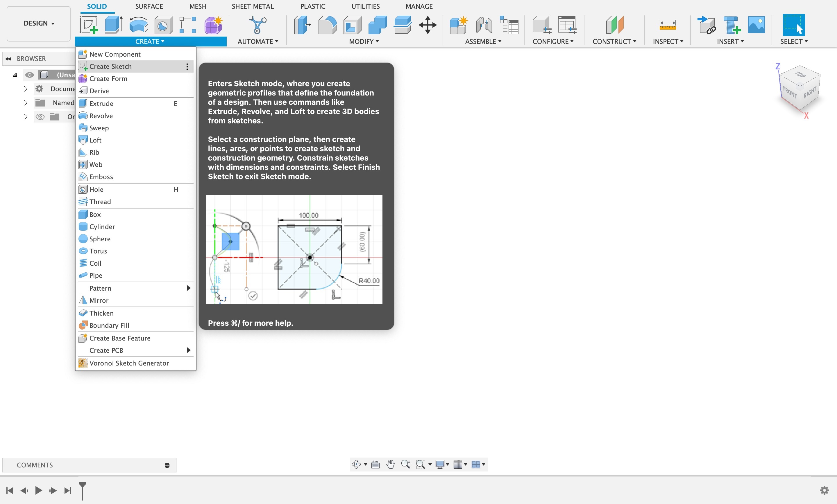837x504 pixels.
Task: Click the Hole tool icon
Action: (83, 189)
